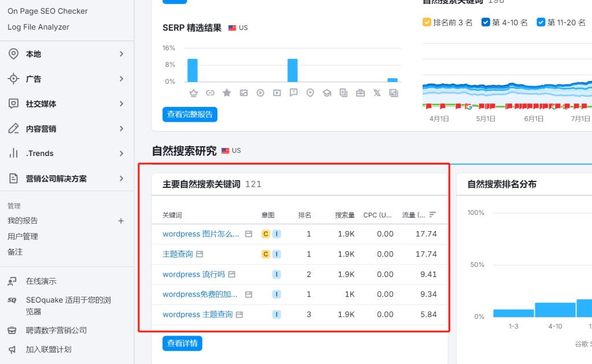Toggle the 第 11-20 名 checkbox

pyautogui.click(x=541, y=23)
